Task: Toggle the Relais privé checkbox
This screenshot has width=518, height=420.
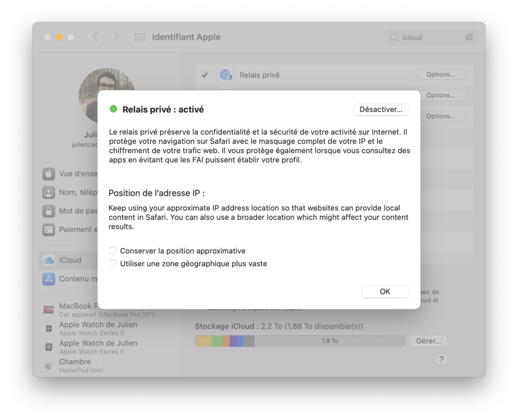Action: point(205,75)
